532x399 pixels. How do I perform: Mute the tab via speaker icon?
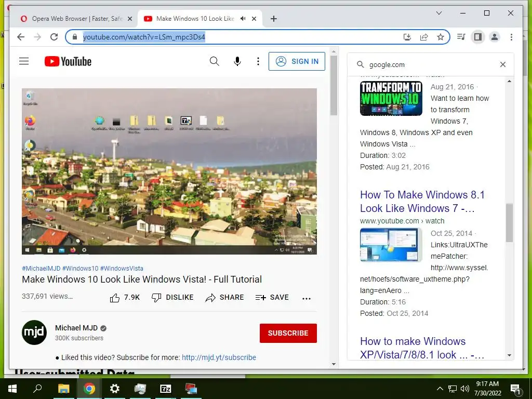(243, 19)
